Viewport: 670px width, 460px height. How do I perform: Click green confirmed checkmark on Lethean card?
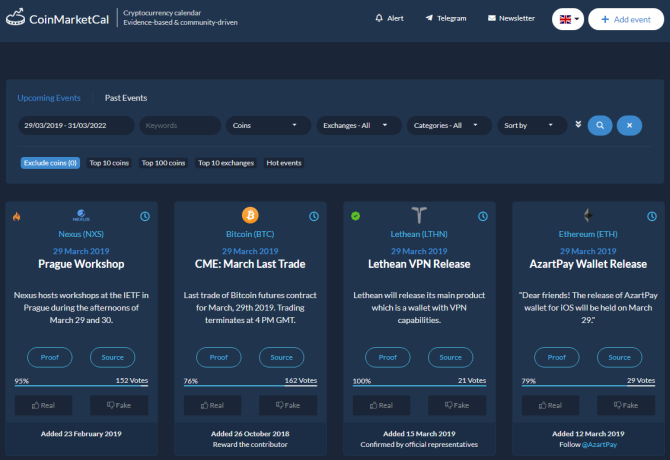point(356,216)
